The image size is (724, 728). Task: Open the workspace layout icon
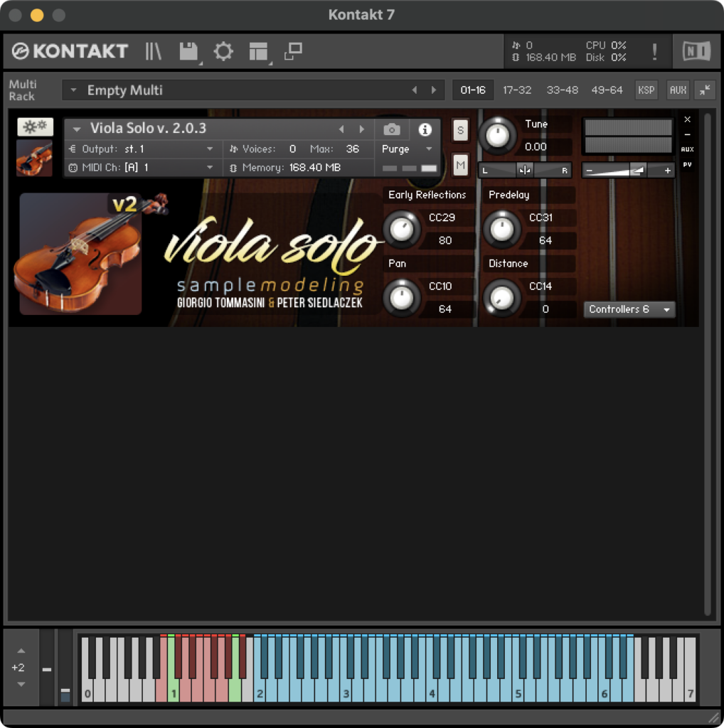(x=258, y=51)
